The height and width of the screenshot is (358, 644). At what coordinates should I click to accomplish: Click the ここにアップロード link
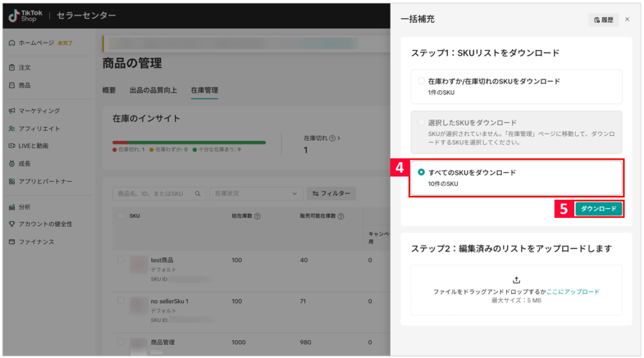click(x=573, y=292)
